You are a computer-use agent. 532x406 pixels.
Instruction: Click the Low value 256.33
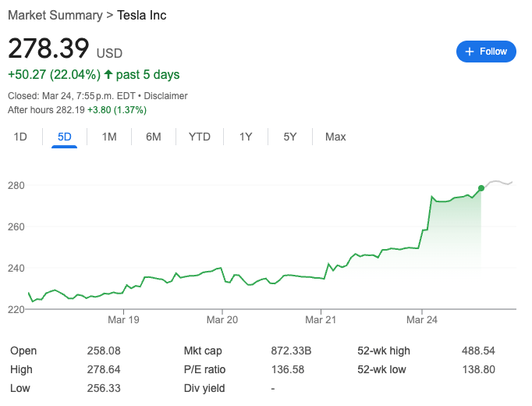104,388
